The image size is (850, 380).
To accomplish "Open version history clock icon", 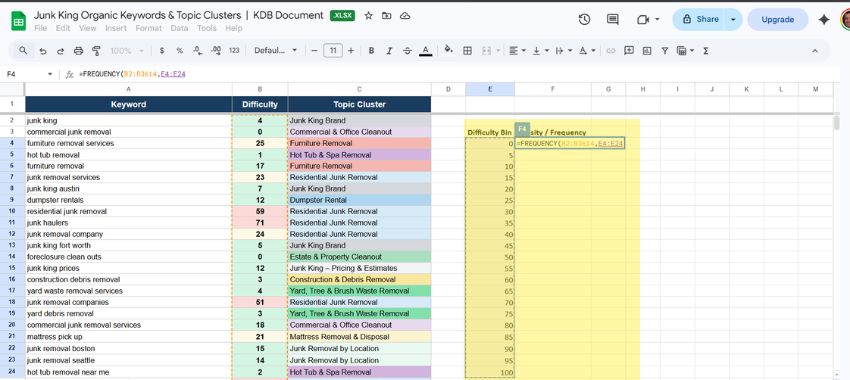I will (x=584, y=20).
